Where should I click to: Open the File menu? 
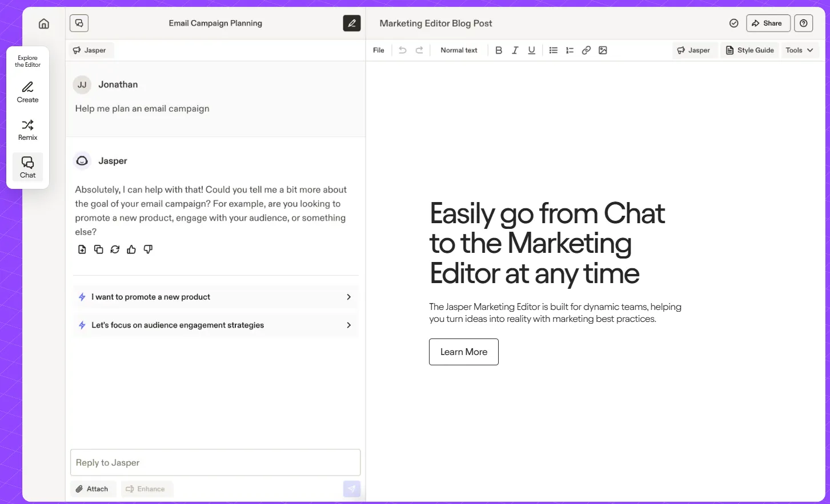(x=379, y=50)
